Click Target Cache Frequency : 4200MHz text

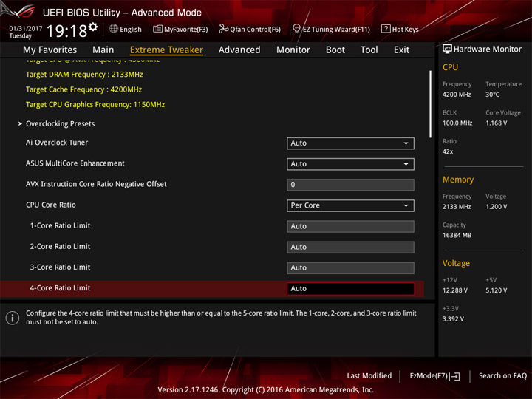coord(83,89)
